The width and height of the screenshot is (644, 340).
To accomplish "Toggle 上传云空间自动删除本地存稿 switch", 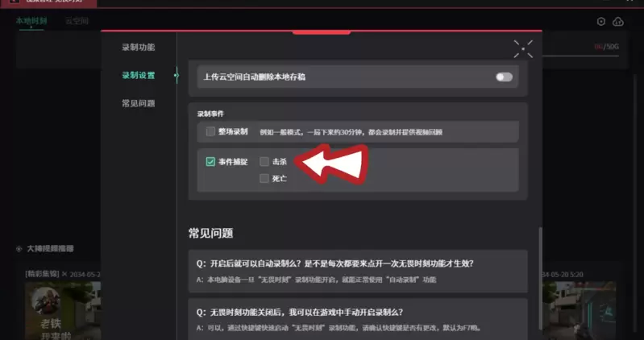I will click(504, 77).
